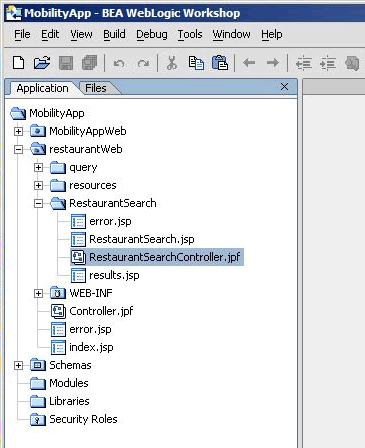Click the MobilityApp title bar app icon
The height and width of the screenshot is (448, 365).
(13, 13)
